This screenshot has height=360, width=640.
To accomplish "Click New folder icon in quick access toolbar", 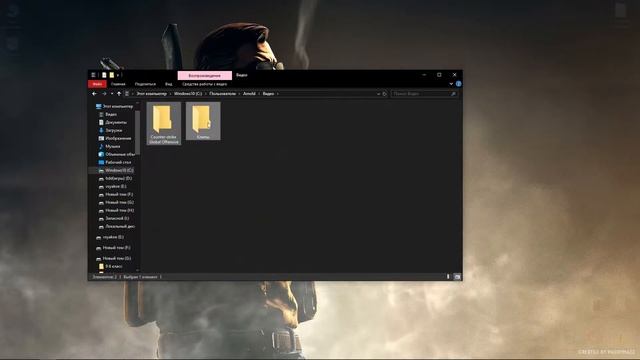I will click(x=111, y=75).
